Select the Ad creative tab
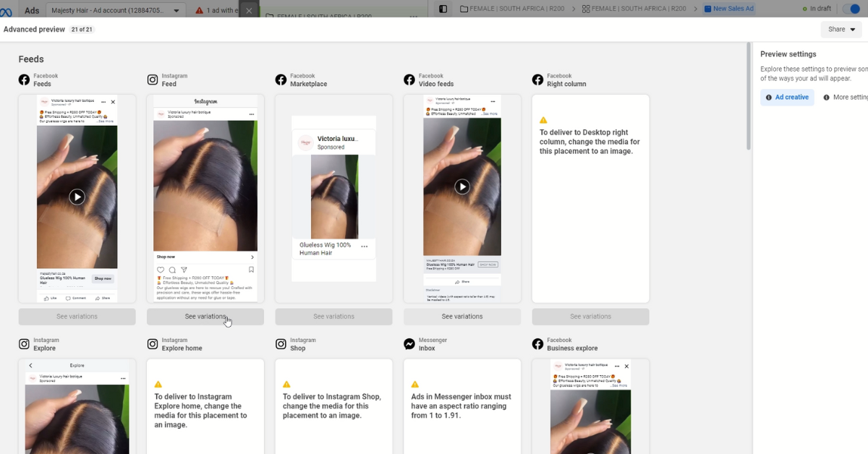 [x=787, y=98]
